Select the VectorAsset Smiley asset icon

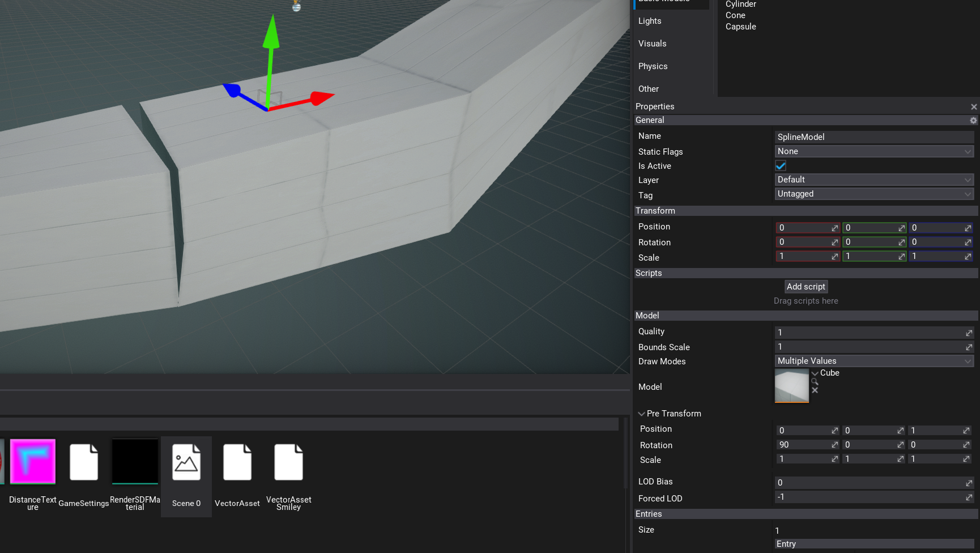tap(288, 462)
